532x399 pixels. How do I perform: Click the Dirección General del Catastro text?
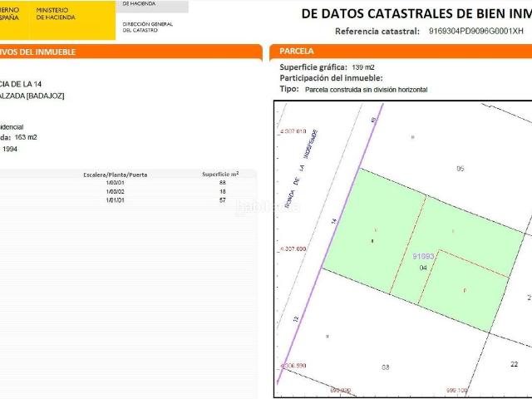tap(148, 27)
